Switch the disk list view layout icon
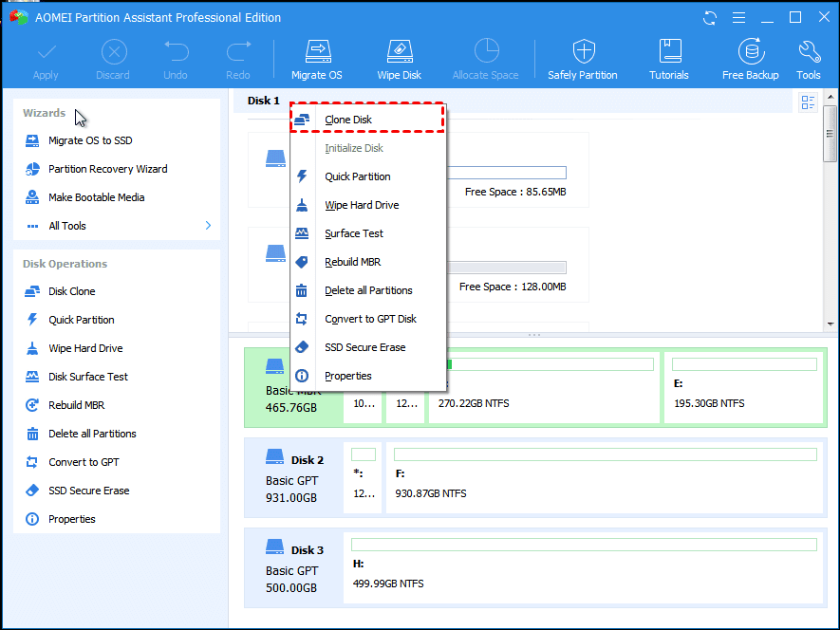The width and height of the screenshot is (840, 630). point(808,102)
